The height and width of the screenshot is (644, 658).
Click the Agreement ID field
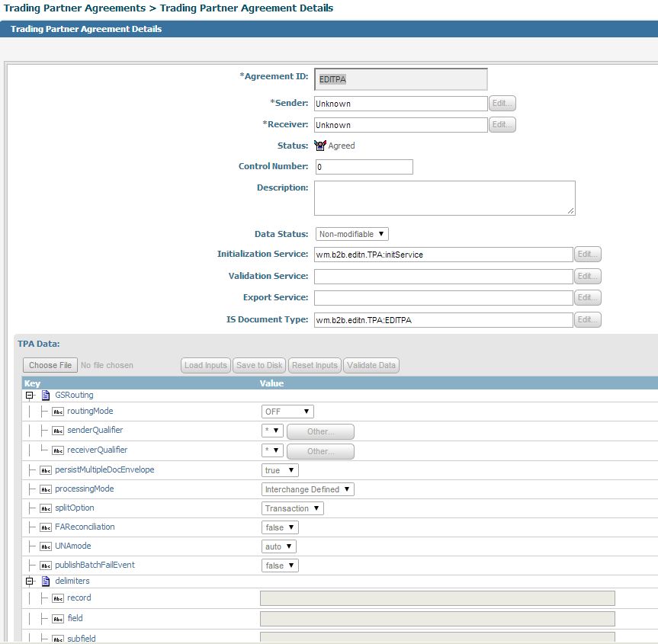tap(401, 79)
